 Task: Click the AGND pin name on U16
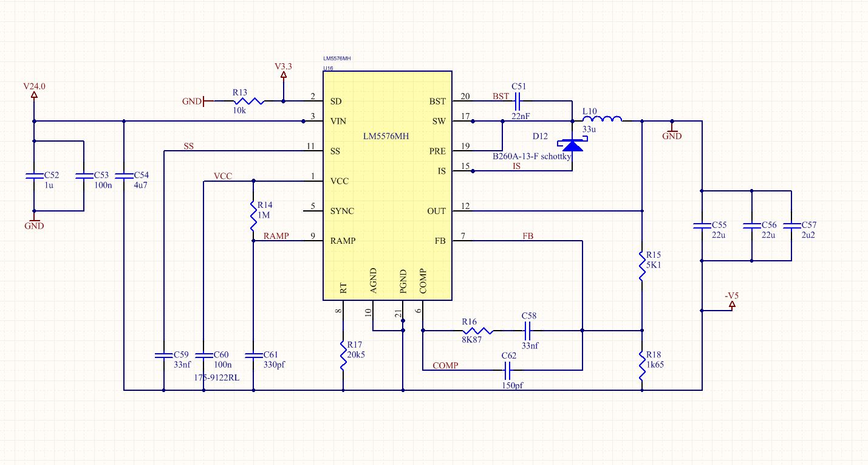[x=373, y=281]
